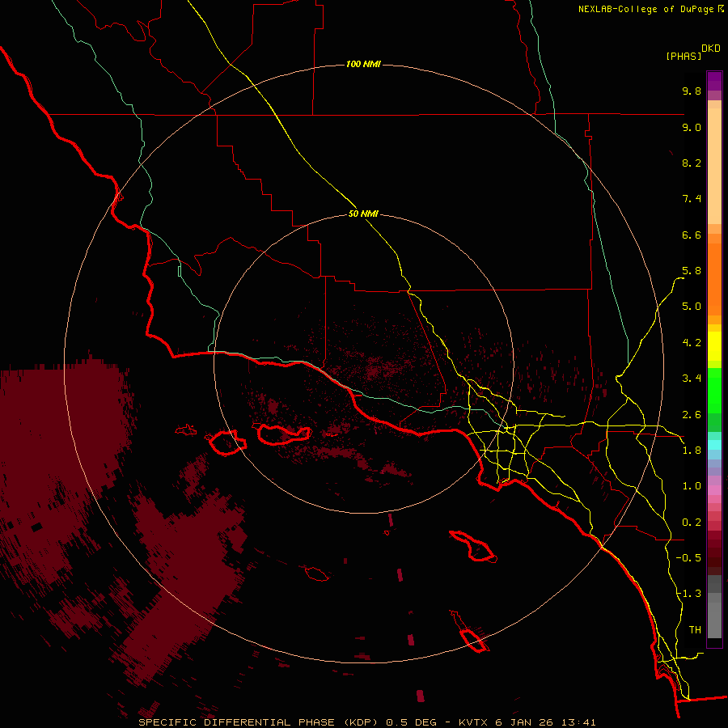Click the [PHAS] units label
The image size is (728, 728).
tap(684, 56)
